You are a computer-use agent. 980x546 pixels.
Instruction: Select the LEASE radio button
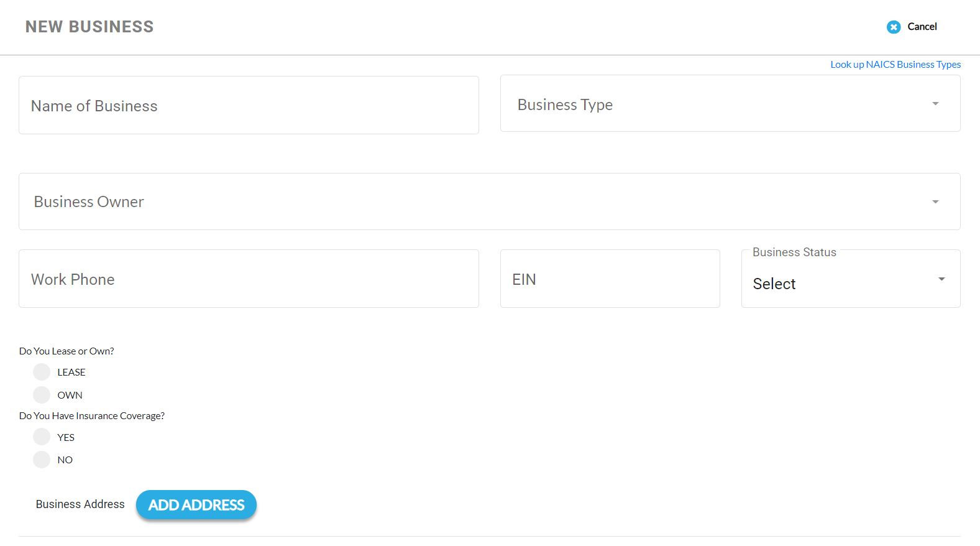42,372
